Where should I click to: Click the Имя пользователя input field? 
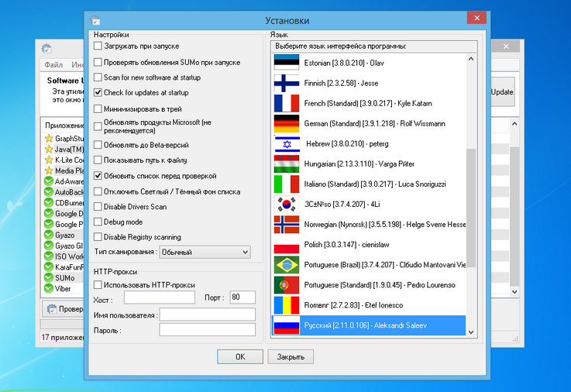coord(207,315)
